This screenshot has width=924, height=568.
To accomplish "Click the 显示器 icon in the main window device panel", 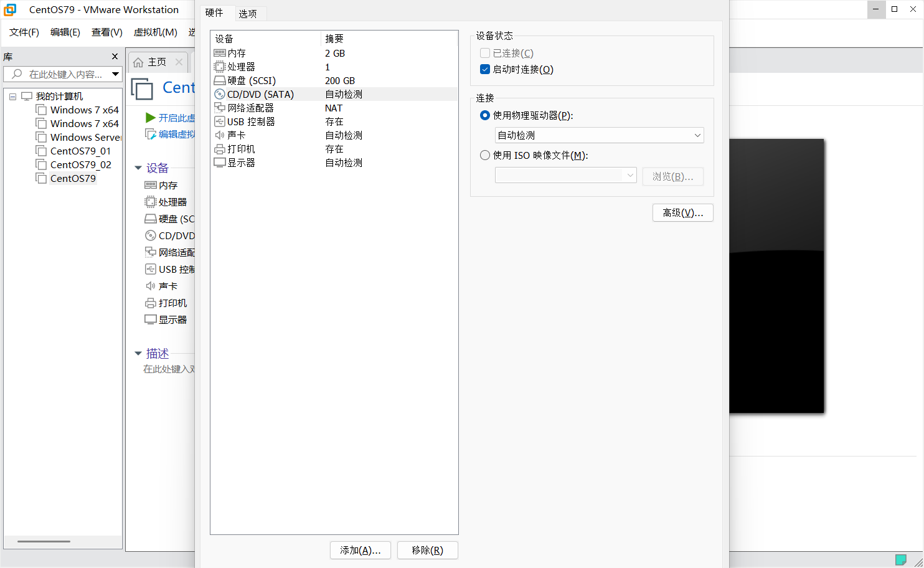I will click(x=150, y=319).
